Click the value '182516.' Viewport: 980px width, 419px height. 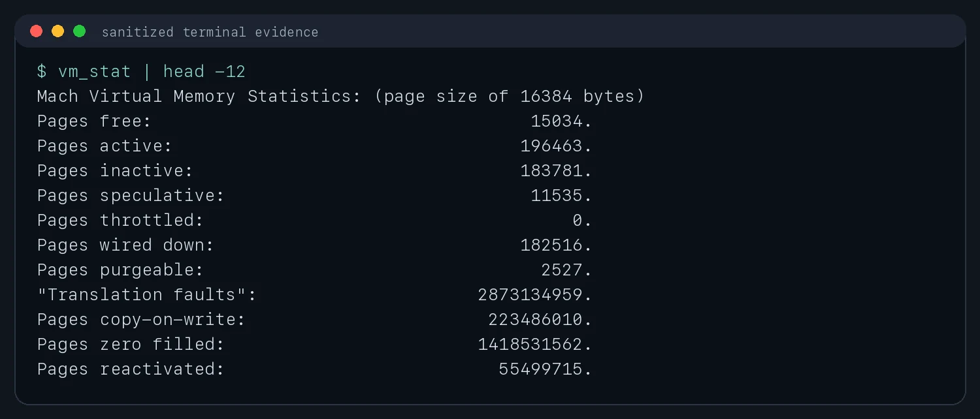point(556,245)
